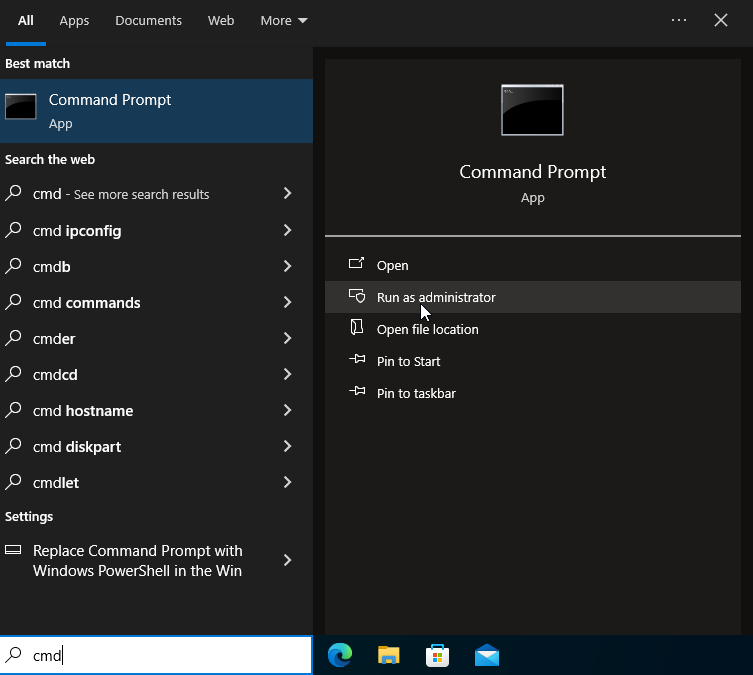
Task: Expand the cmd hostname suggestion chevron
Action: 287,410
